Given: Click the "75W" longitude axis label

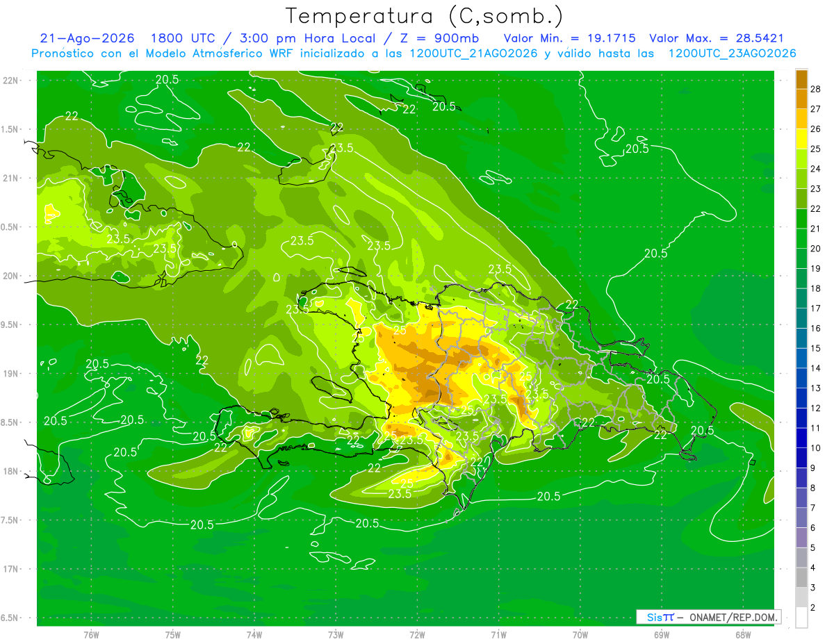Looking at the screenshot, I should [x=173, y=634].
